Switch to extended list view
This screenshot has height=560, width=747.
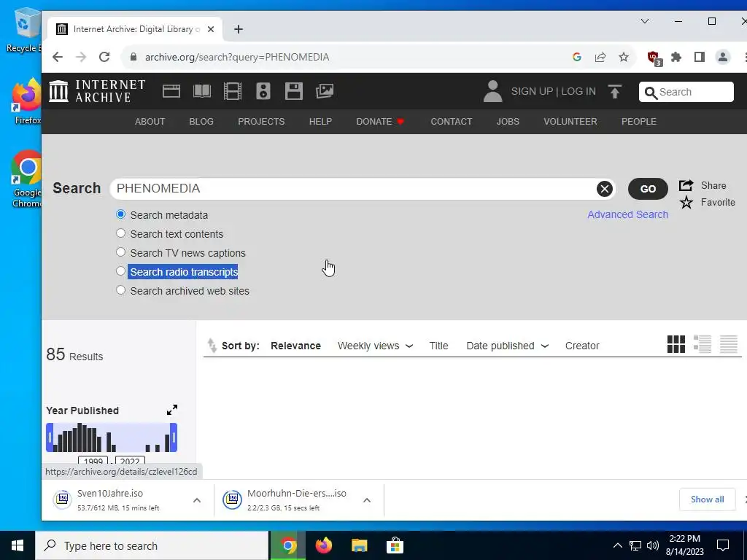click(703, 344)
